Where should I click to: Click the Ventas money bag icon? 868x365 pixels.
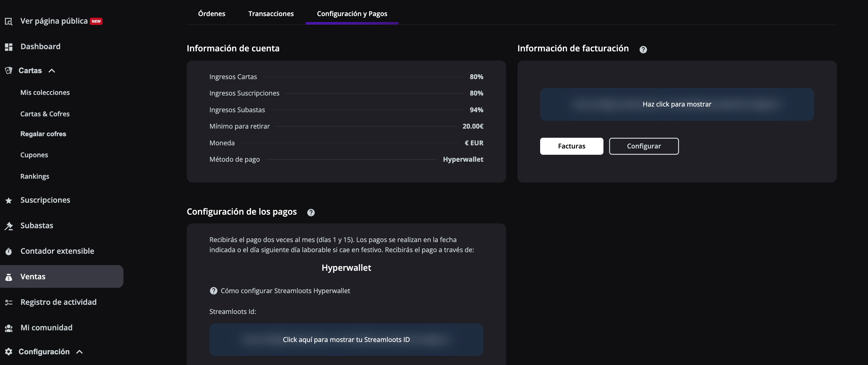pyautogui.click(x=9, y=277)
